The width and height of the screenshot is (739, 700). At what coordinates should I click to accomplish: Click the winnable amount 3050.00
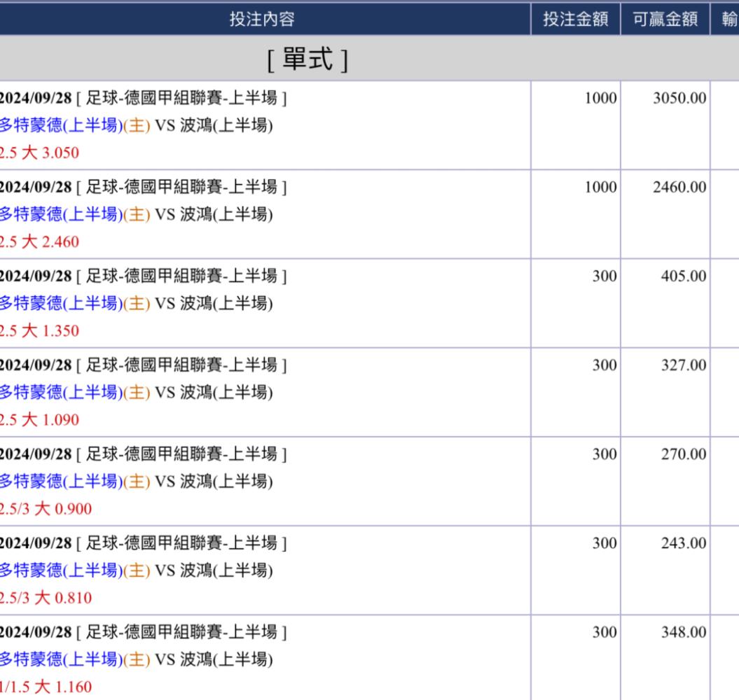[x=679, y=98]
